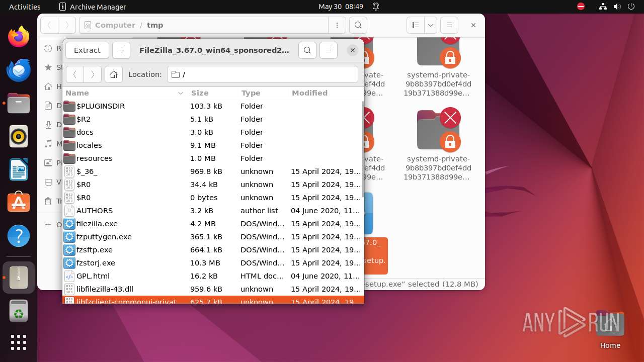644x362 pixels.
Task: Click the archive list vertical scrollbar
Action: (362, 149)
